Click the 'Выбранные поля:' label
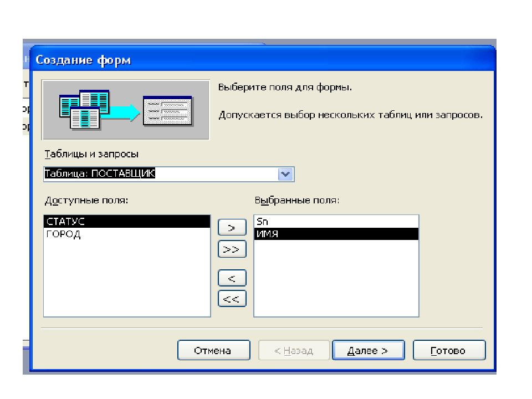532x399 pixels. pyautogui.click(x=296, y=200)
